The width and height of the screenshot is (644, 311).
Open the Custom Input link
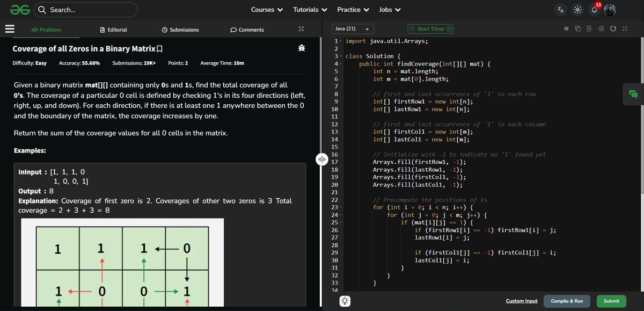[x=522, y=301]
